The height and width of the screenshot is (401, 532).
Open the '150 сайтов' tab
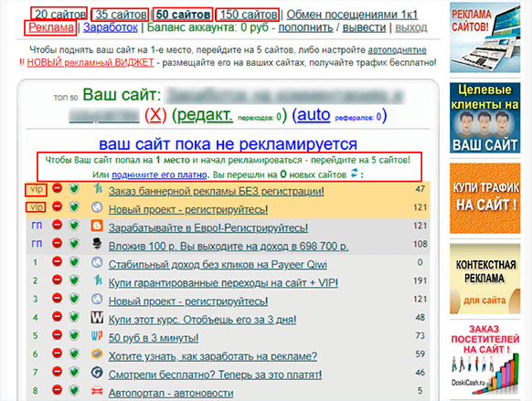point(249,15)
